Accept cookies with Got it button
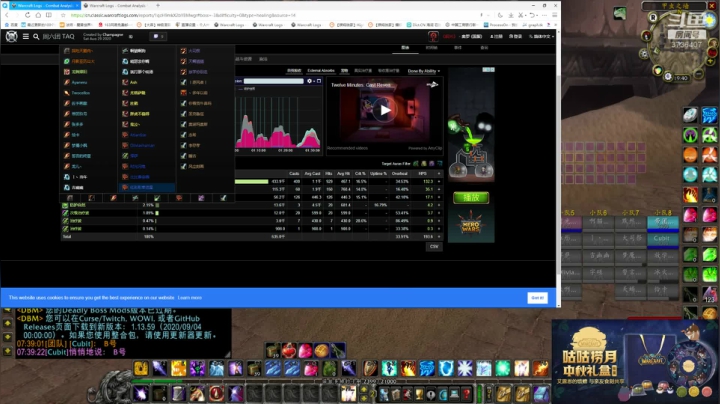720x404 pixels. click(x=537, y=297)
